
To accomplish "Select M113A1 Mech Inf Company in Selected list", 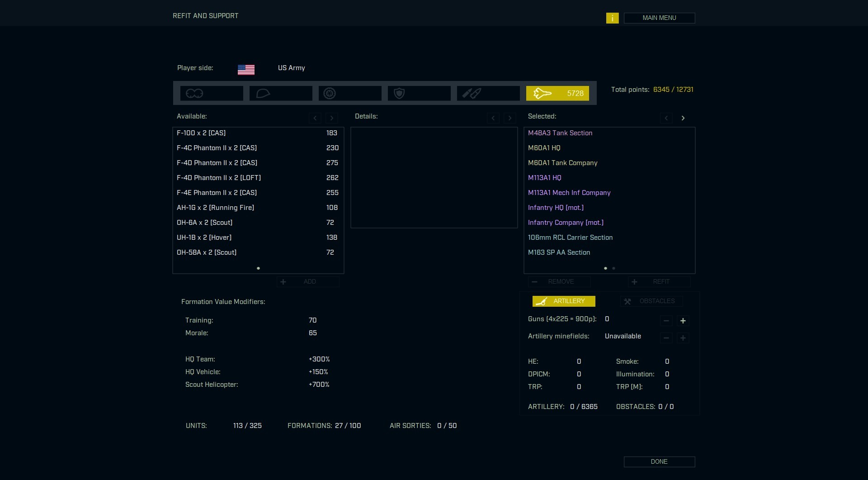I will [569, 193].
